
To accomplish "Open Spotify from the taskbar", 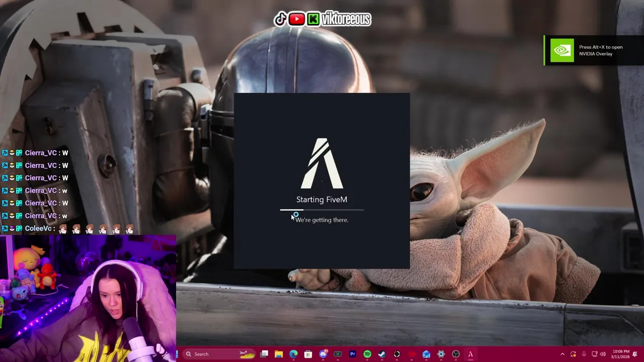I will [x=367, y=354].
